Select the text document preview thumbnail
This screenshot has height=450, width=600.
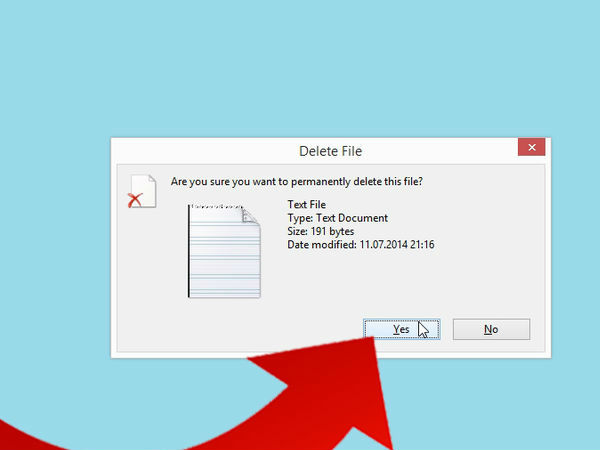click(224, 250)
